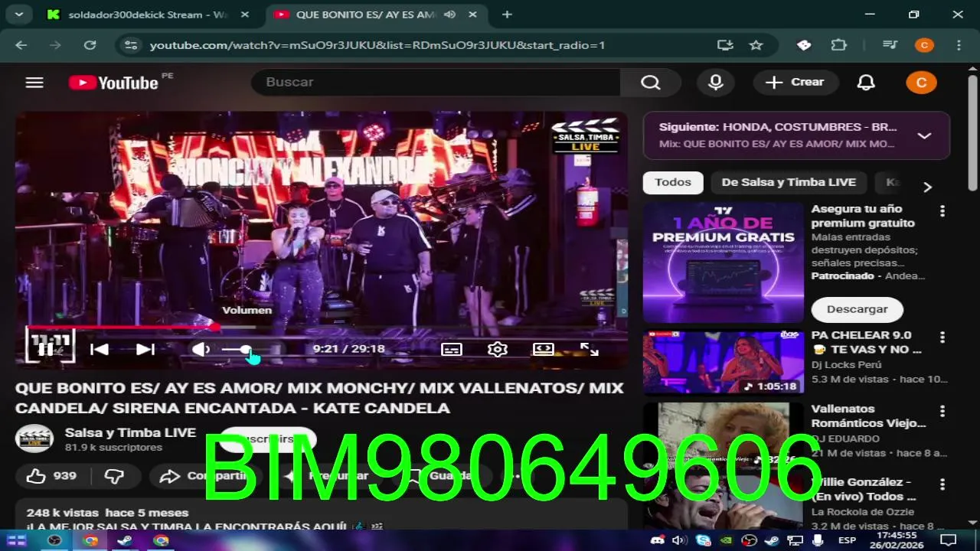Install app icon in the address bar
The image size is (980, 551).
[x=725, y=45]
